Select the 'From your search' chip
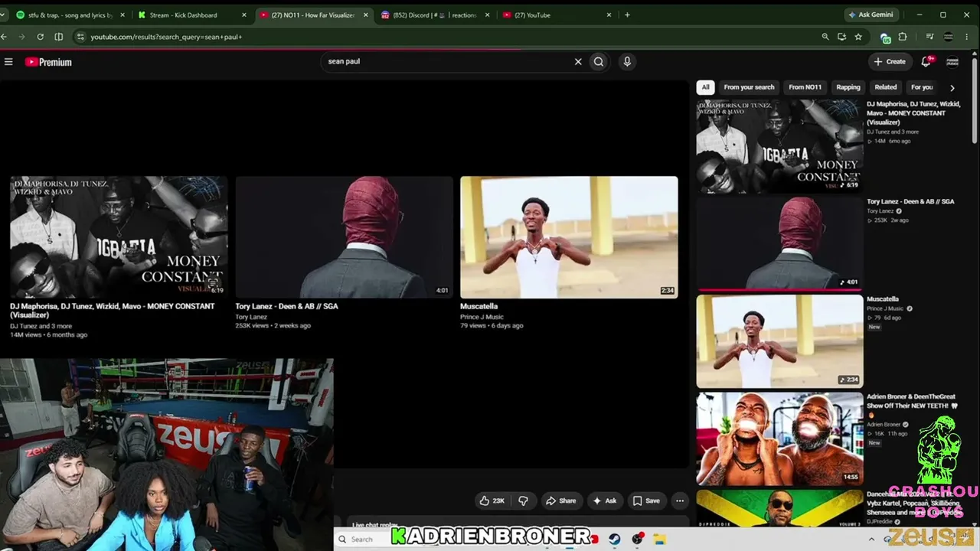The width and height of the screenshot is (980, 551). click(x=749, y=87)
